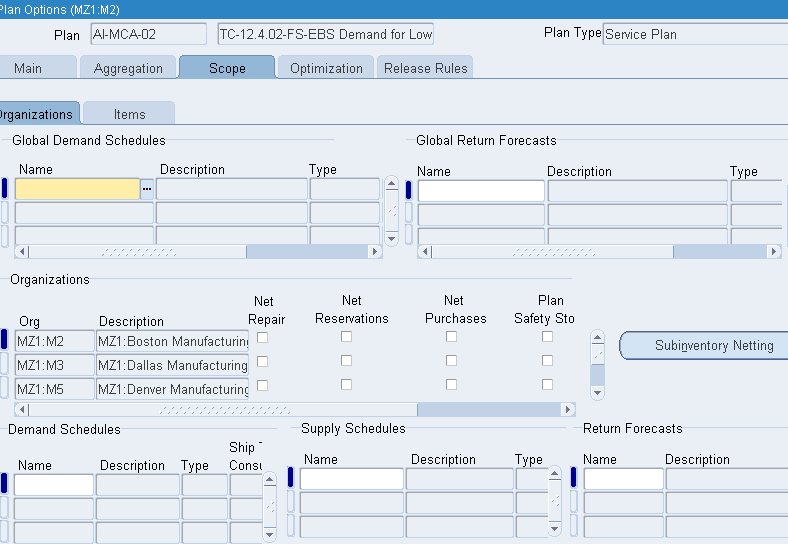Click the plan description field TC-12.4.02-FS-EBS

326,34
